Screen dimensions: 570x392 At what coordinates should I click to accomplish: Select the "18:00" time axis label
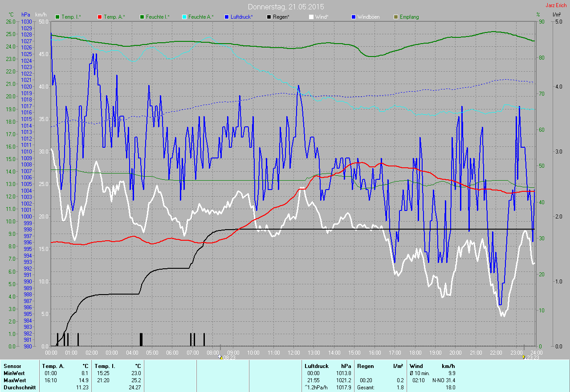coord(415,352)
